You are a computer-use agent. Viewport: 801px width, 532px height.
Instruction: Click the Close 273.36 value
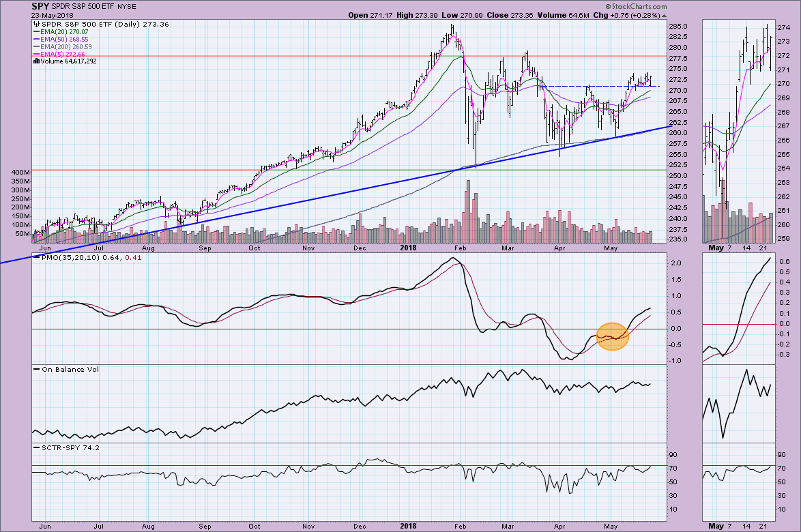(x=510, y=15)
